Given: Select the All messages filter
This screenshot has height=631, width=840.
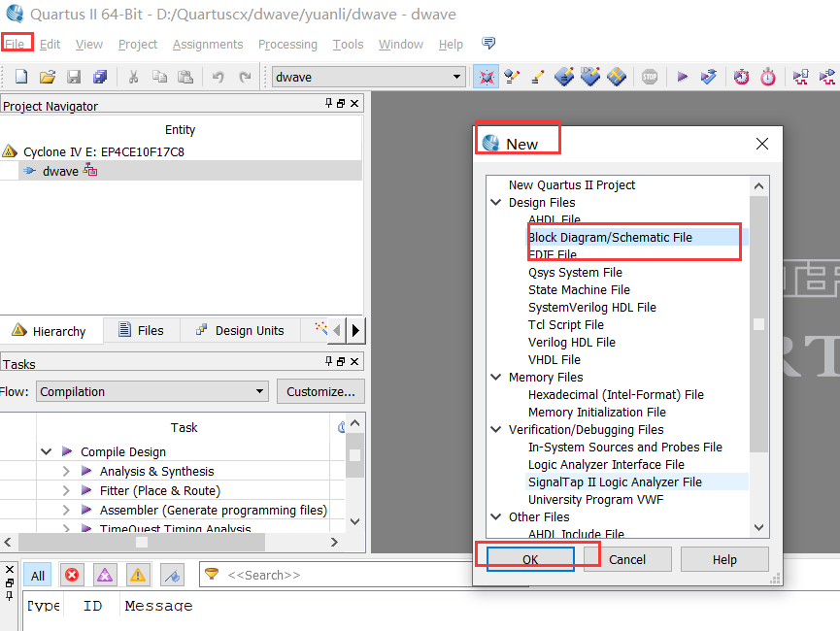Looking at the screenshot, I should (38, 576).
